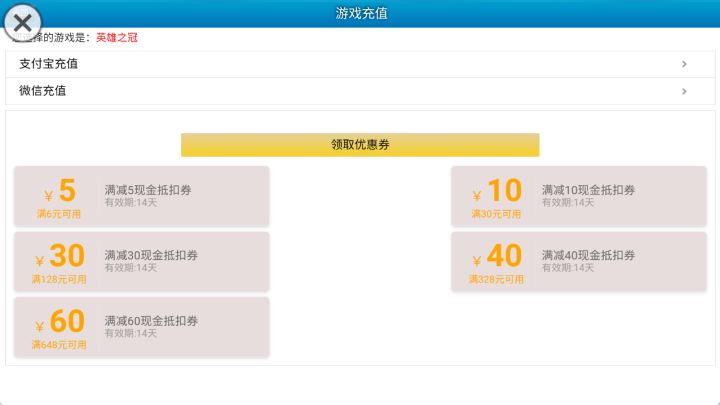Expand the 微信充值 row chevron arrow

[x=684, y=91]
